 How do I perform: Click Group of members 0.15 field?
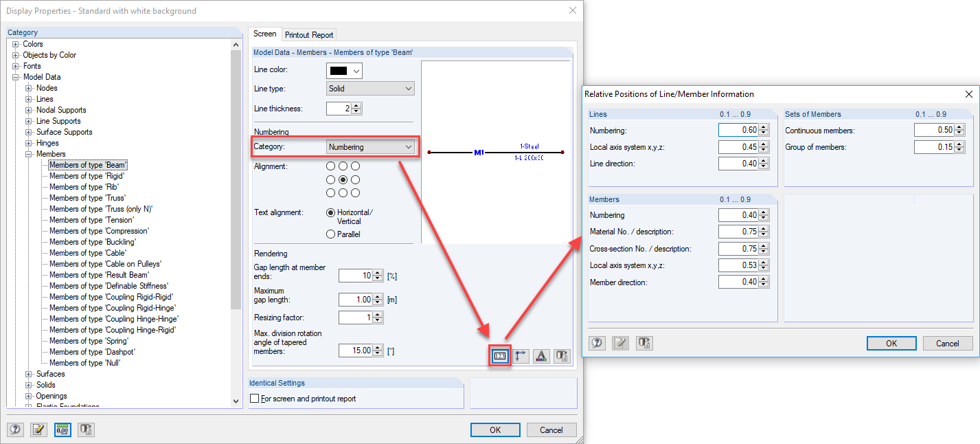coord(939,146)
